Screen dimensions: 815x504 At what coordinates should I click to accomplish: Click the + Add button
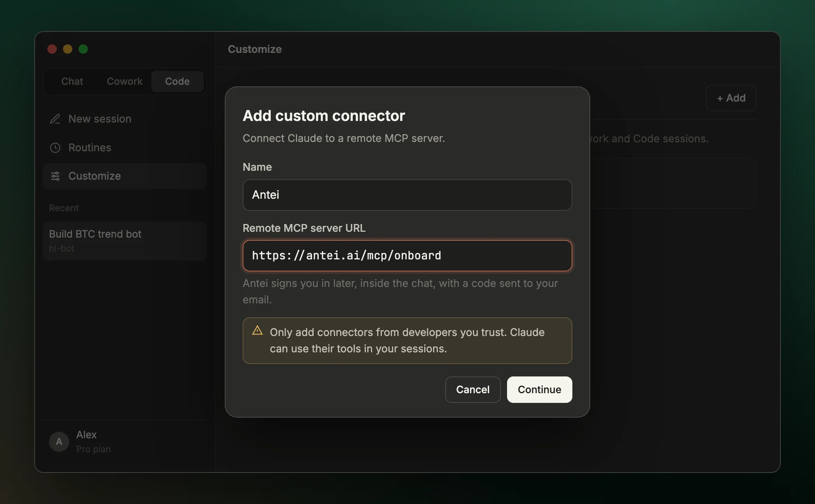[731, 98]
